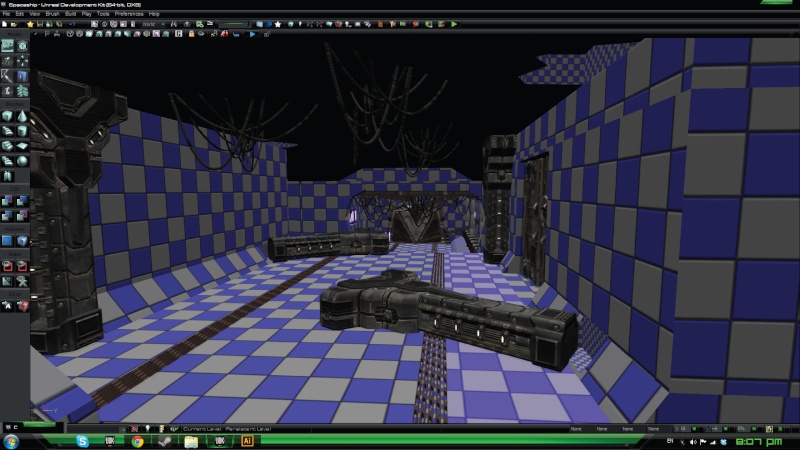Open the Tools menu
Screen dimensions: 800x450
click(x=103, y=14)
